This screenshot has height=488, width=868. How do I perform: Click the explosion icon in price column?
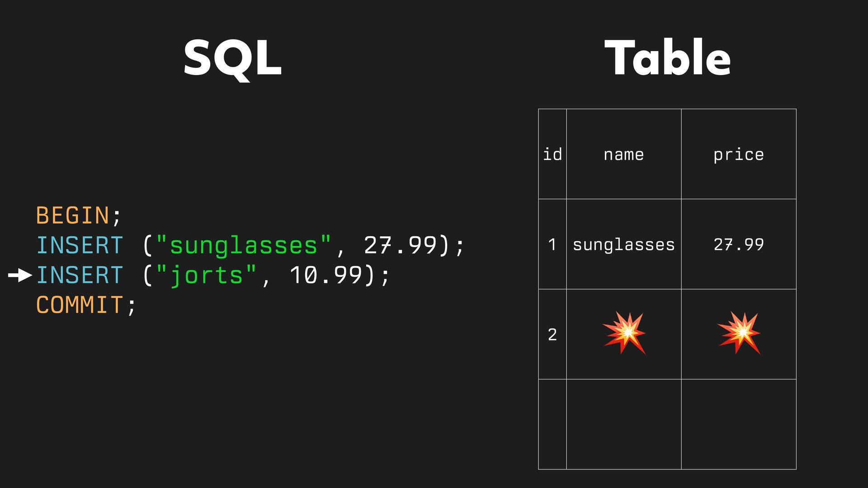pyautogui.click(x=739, y=333)
